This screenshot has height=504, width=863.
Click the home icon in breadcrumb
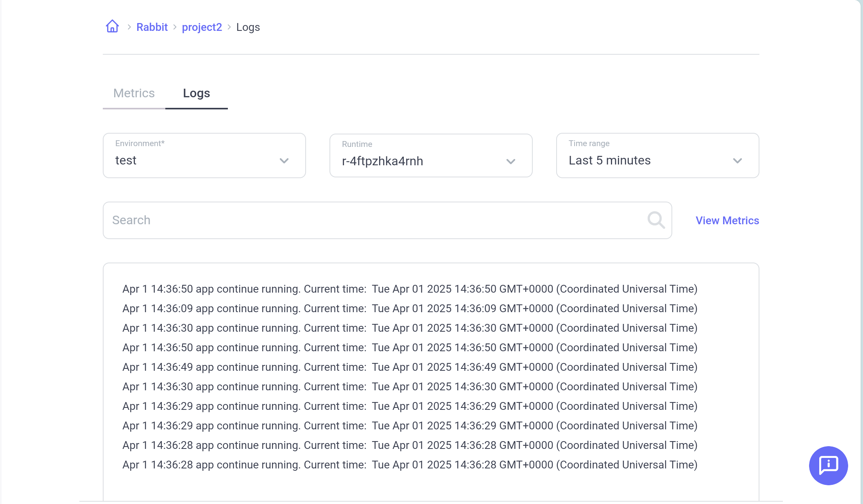[112, 27]
